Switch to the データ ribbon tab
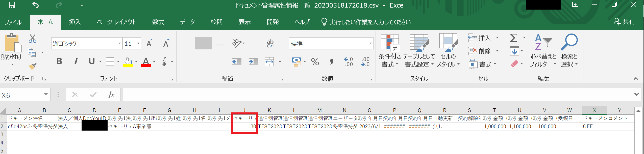 [187, 22]
